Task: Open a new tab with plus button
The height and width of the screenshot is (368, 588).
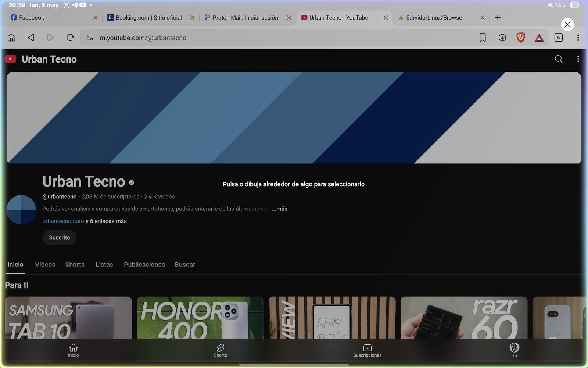Action: (x=498, y=18)
